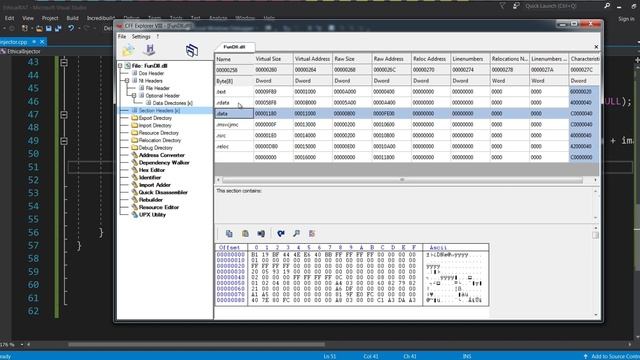Open File menu in CFF Explorer

[x=122, y=36]
